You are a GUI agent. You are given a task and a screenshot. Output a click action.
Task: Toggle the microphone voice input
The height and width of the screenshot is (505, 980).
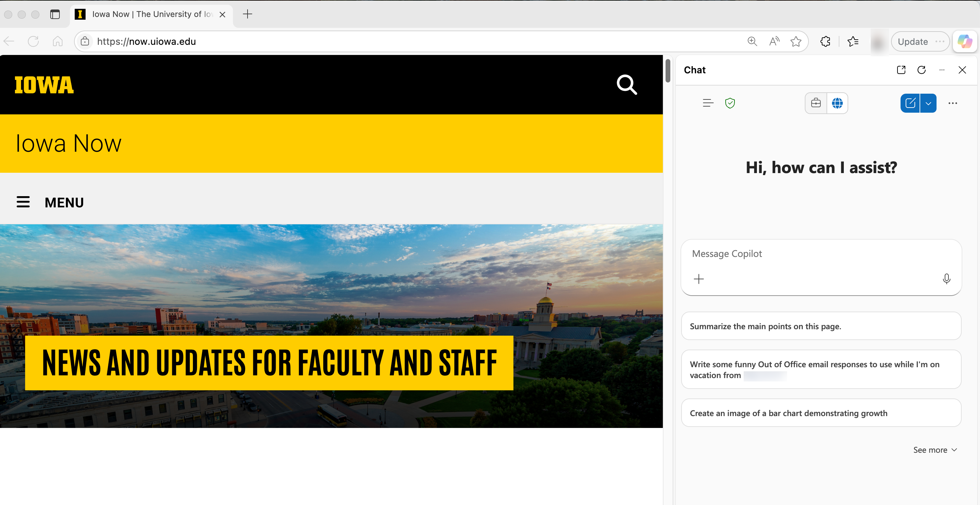pos(946,279)
